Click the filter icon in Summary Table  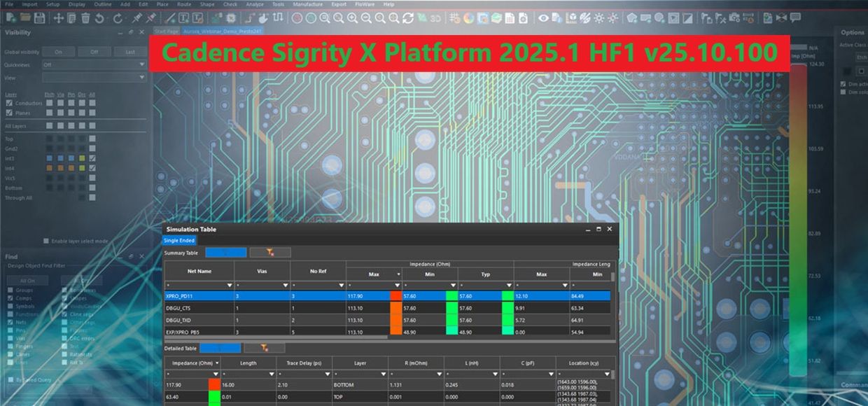click(270, 253)
